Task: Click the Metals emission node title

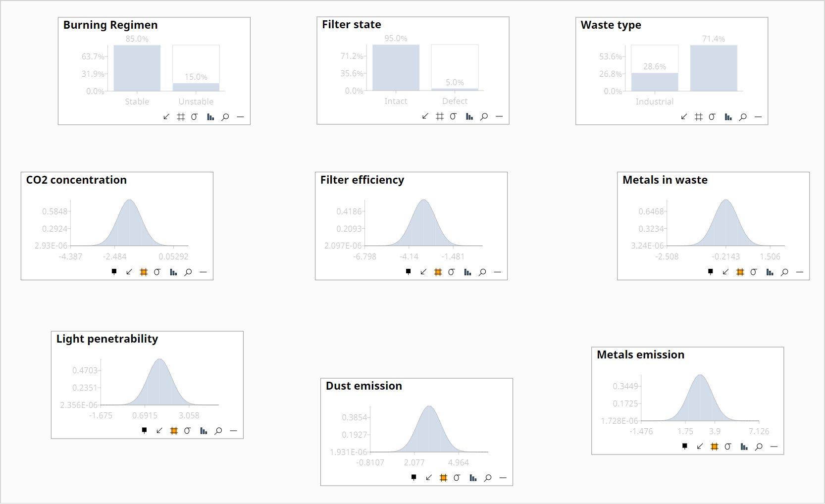Action: click(x=640, y=354)
